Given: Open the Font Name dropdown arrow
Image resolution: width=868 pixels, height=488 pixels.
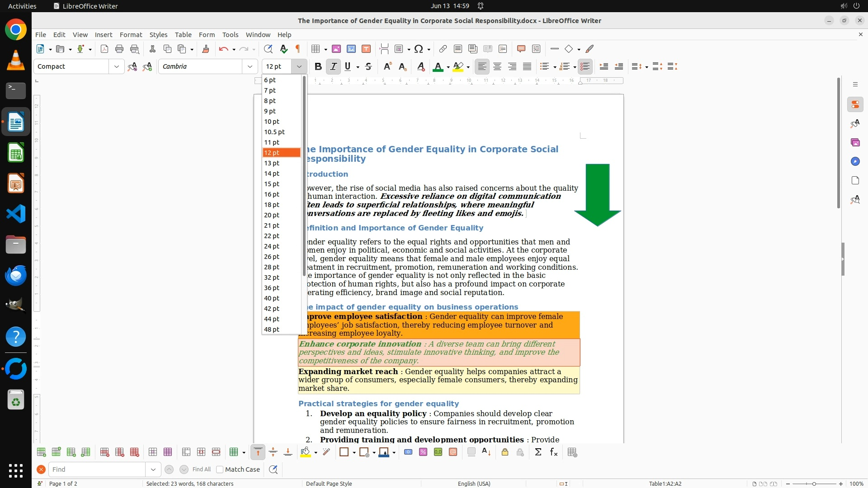Looking at the screenshot, I should pos(250,66).
